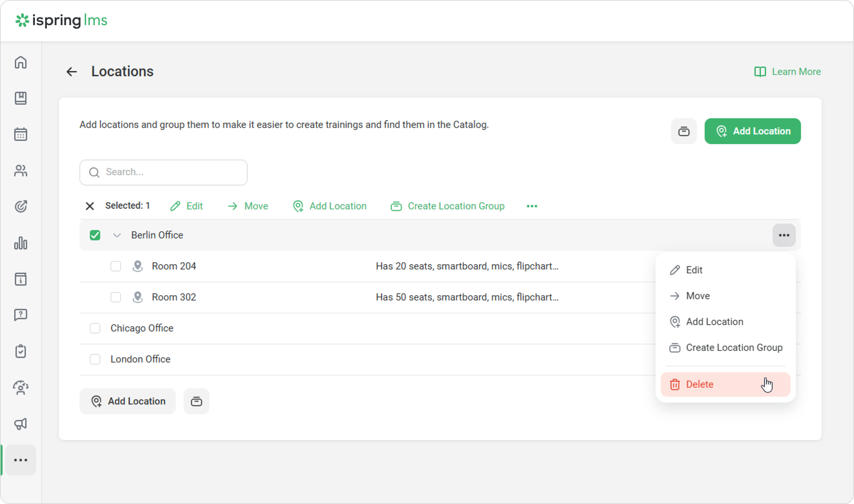Screen dimensions: 854x504
Task: Open the bar chart reports sidebar icon
Action: pos(21,243)
